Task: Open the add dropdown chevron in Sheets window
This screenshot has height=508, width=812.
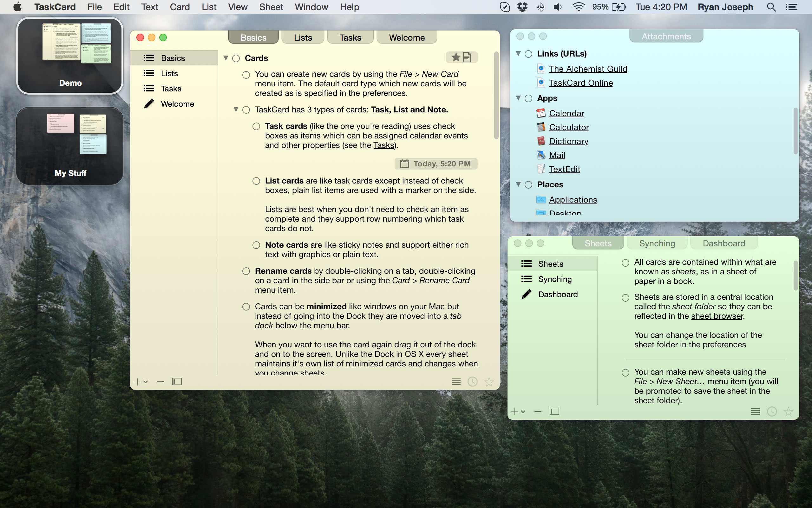Action: (523, 412)
